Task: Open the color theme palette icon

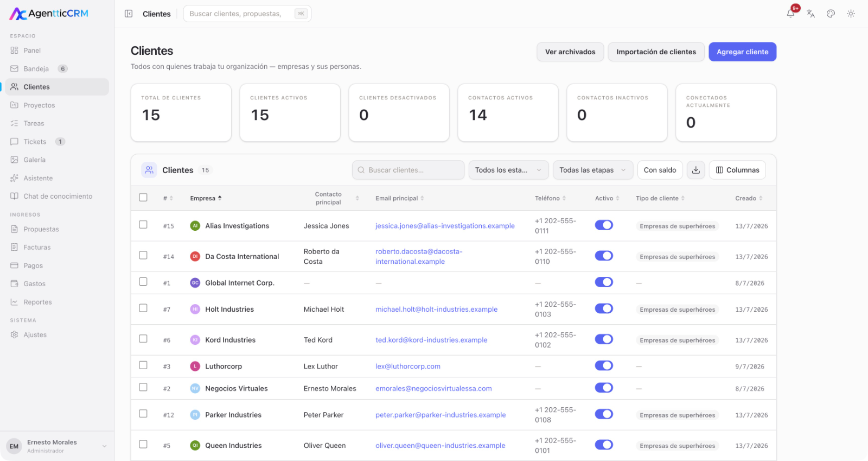Action: pos(831,14)
